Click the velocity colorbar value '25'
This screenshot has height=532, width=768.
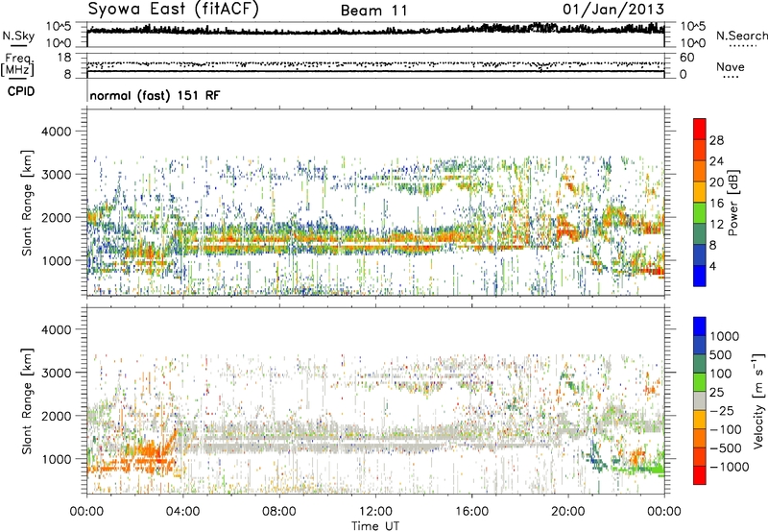tap(717, 392)
